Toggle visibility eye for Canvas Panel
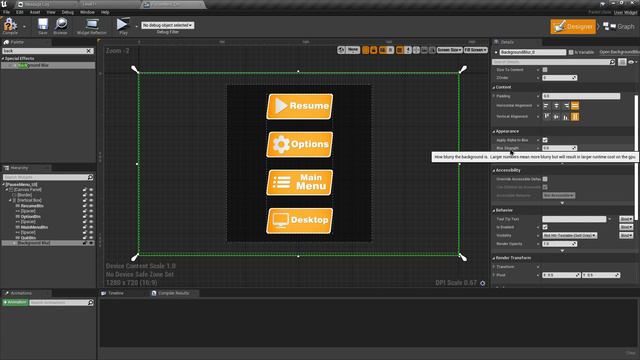The height and width of the screenshot is (360, 640). tap(91, 190)
